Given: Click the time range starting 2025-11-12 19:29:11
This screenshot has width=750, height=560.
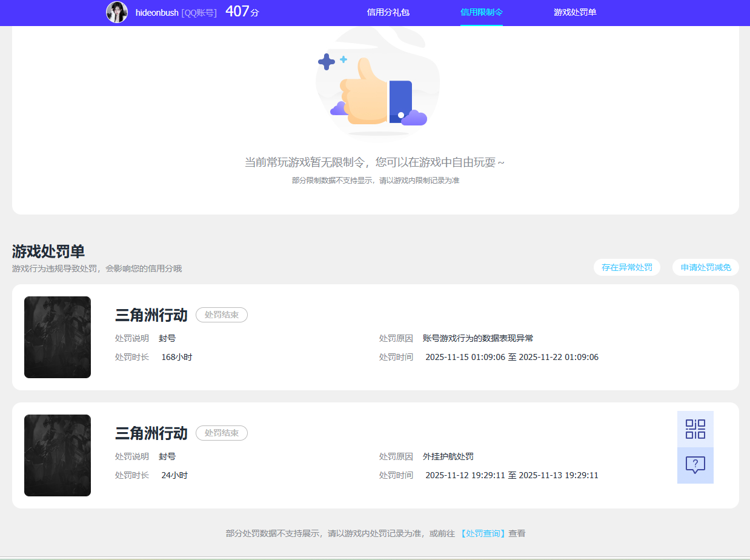Looking at the screenshot, I should coord(512,475).
